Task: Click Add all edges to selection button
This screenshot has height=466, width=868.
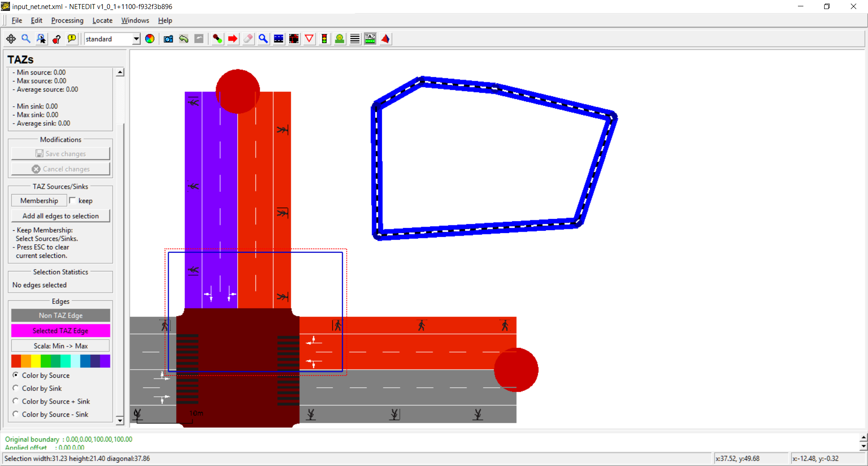Action: coord(61,216)
